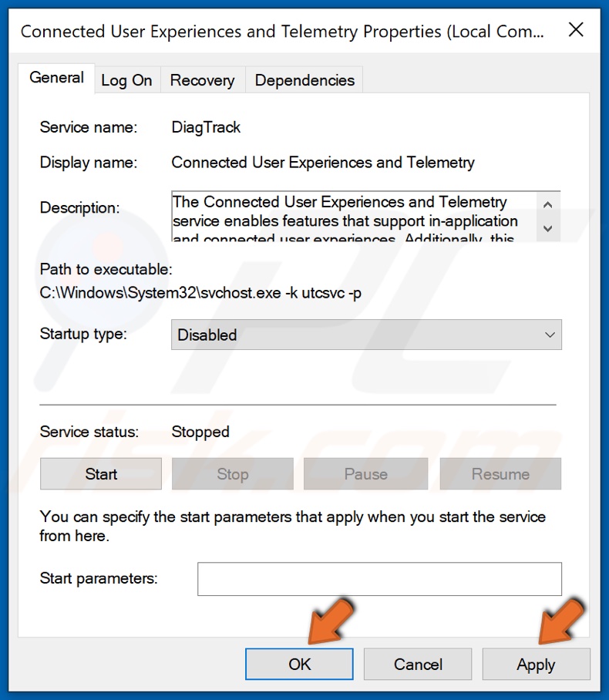609x700 pixels.
Task: Switch back to the General tab
Action: [x=56, y=78]
